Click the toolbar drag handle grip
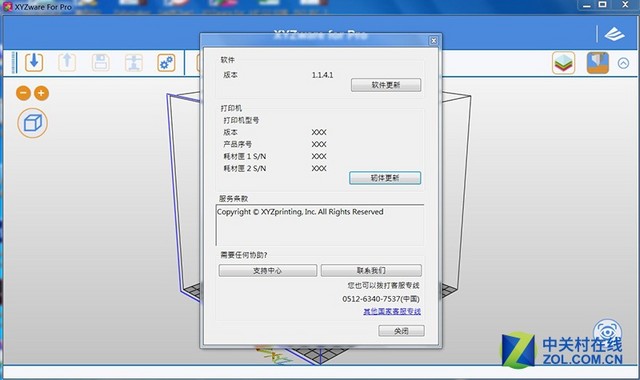The width and height of the screenshot is (640, 380). (14, 62)
